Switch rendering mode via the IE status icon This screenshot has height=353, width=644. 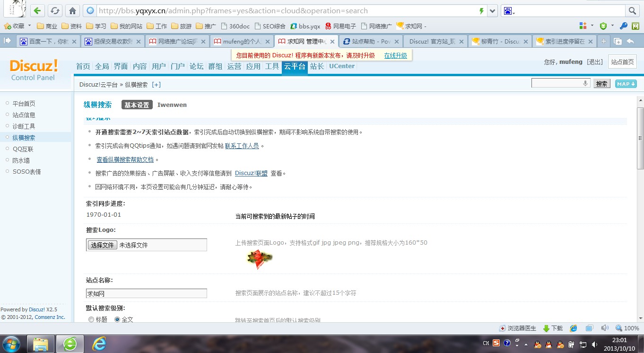574,328
